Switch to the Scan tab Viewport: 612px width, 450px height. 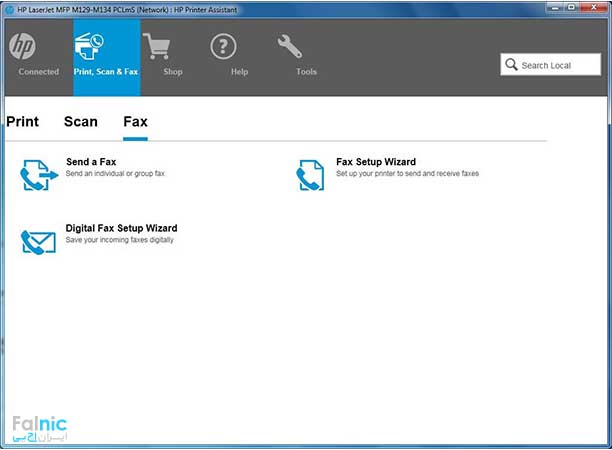[x=81, y=122]
